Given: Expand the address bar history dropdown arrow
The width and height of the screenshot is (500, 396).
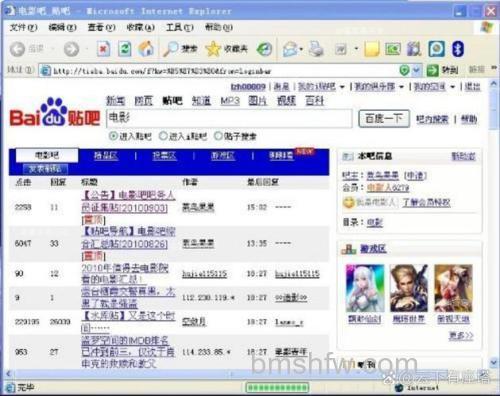Looking at the screenshot, I should pyautogui.click(x=416, y=70).
